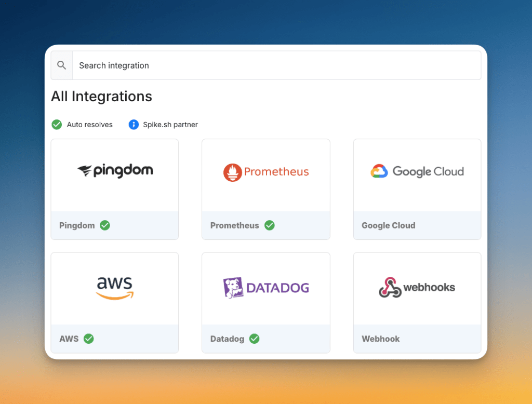Image resolution: width=532 pixels, height=404 pixels.
Task: Click the All Integrations heading
Action: point(101,97)
